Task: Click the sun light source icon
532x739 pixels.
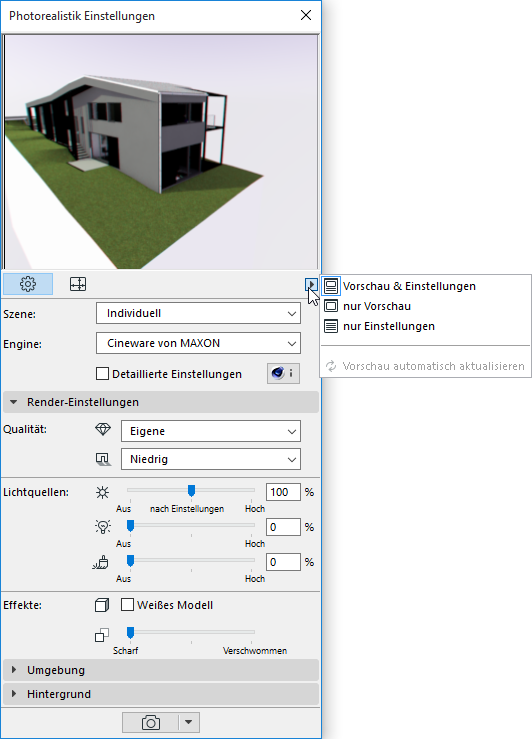Action: point(102,493)
